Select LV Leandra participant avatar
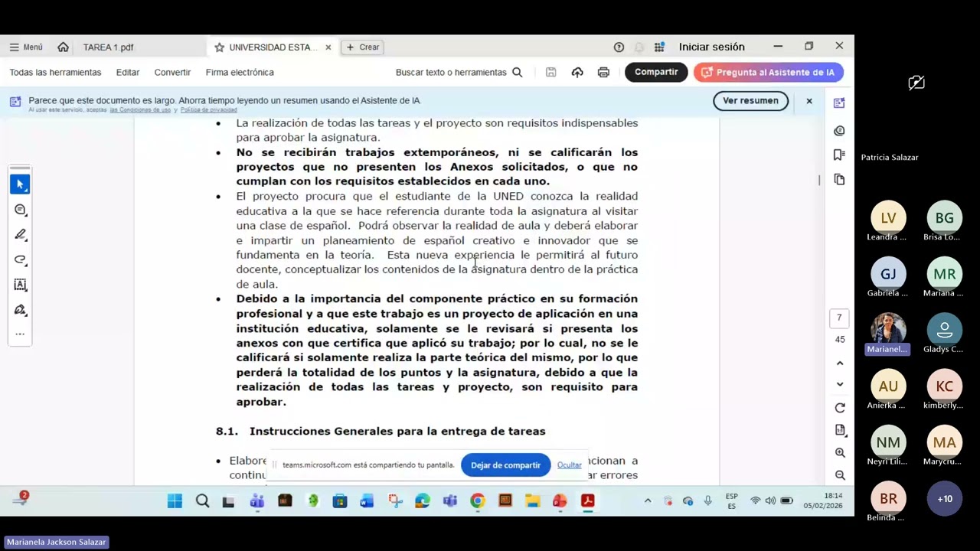Screen dimensions: 980x551 click(888, 218)
